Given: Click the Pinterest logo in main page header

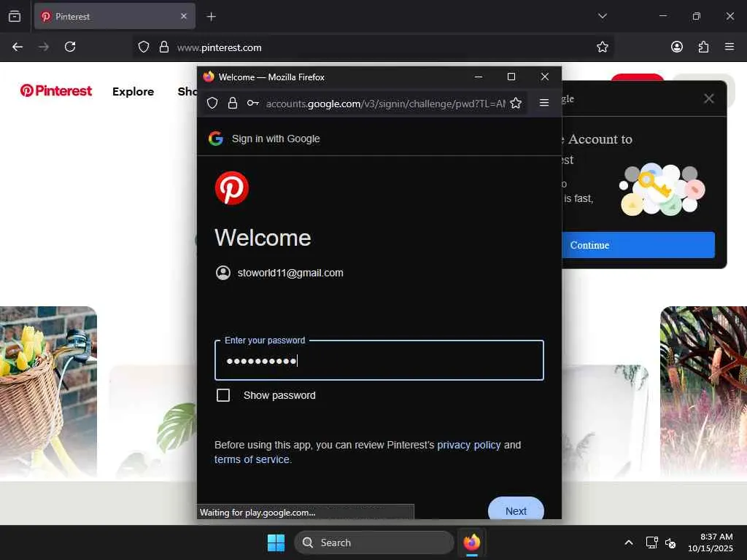Looking at the screenshot, I should pos(55,90).
